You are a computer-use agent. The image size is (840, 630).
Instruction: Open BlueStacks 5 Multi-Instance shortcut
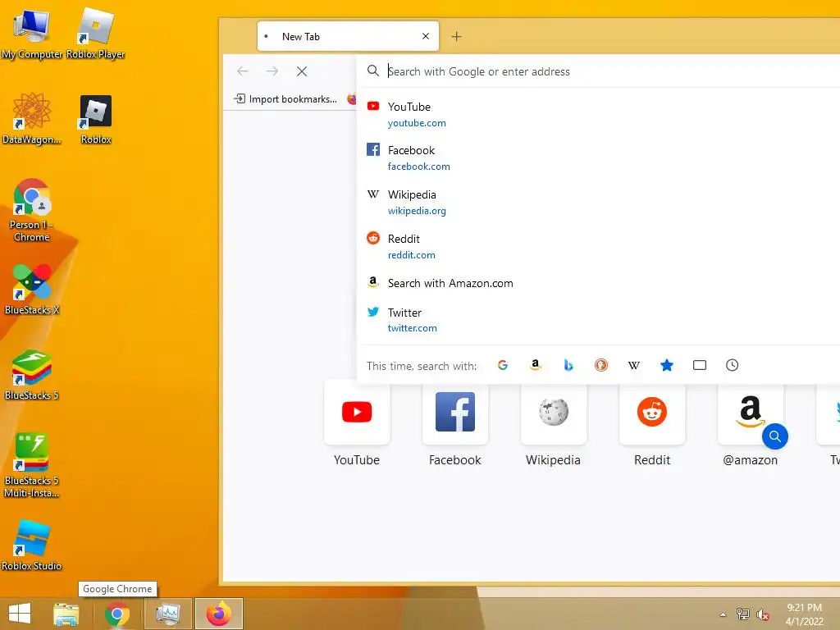(32, 466)
